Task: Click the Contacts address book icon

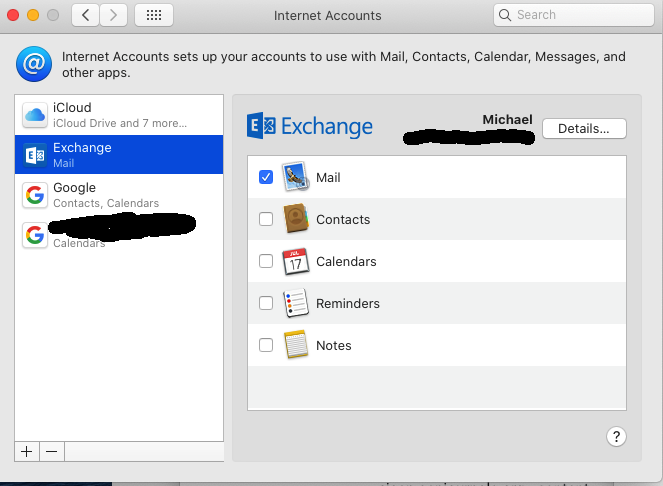Action: click(x=296, y=218)
